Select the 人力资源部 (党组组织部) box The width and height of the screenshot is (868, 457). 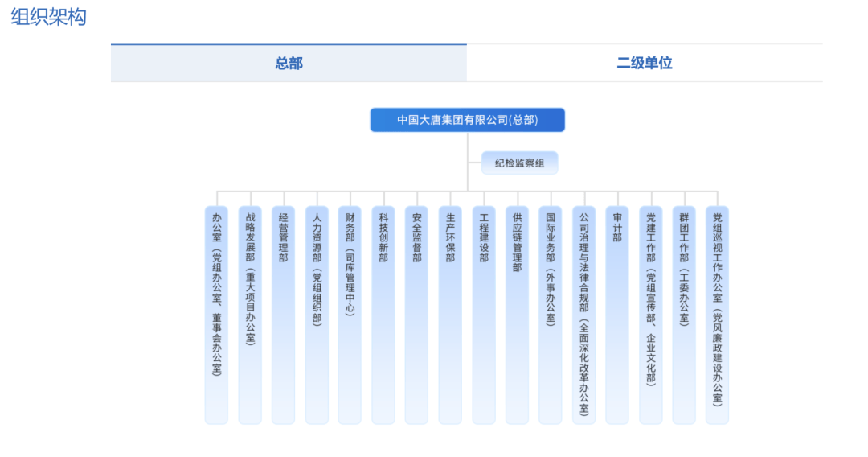(317, 315)
